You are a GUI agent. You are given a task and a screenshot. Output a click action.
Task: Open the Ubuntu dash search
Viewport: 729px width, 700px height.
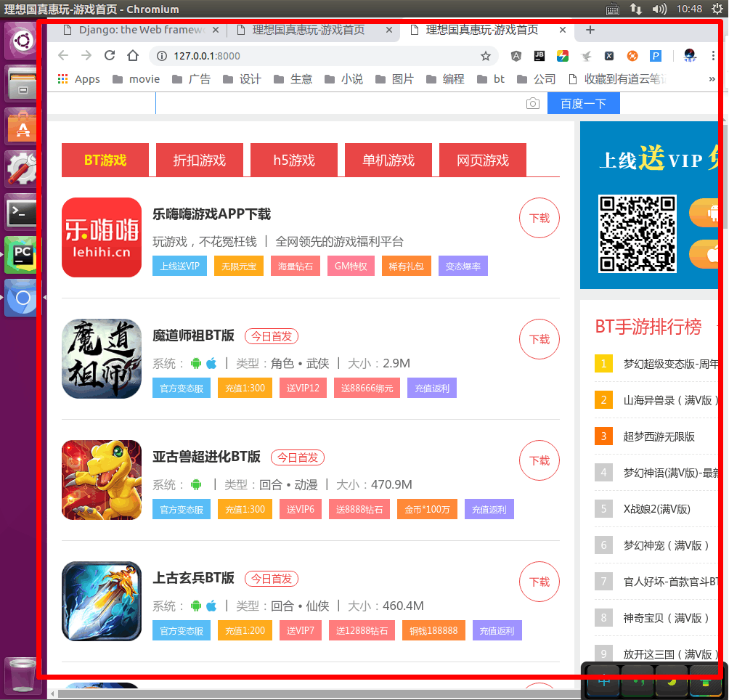(x=23, y=41)
